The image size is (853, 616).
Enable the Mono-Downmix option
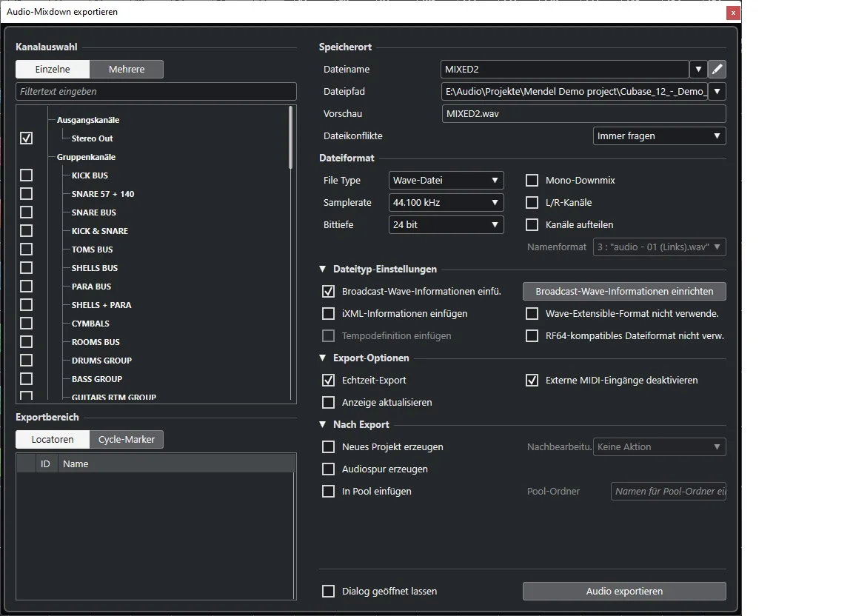point(532,180)
